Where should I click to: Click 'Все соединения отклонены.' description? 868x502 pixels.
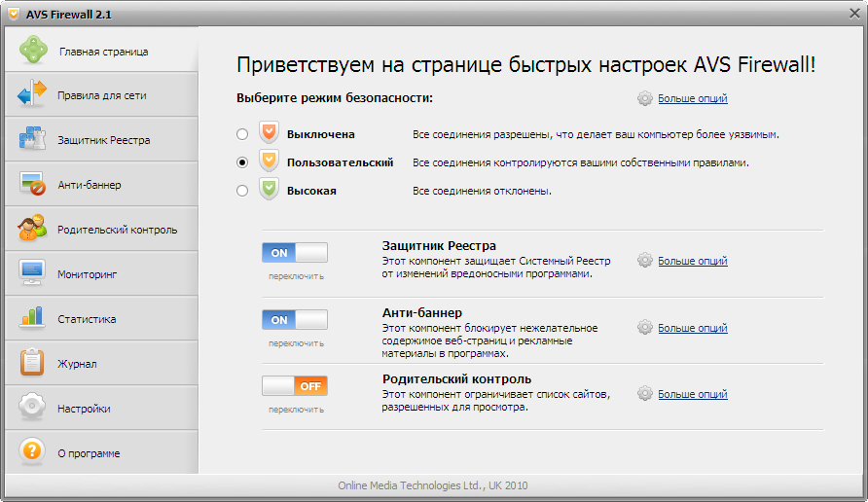pyautogui.click(x=482, y=191)
